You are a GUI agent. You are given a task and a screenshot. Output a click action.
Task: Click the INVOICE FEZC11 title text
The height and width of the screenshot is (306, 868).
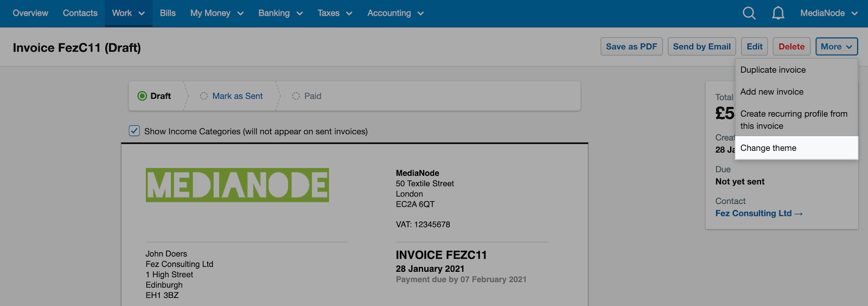pyautogui.click(x=441, y=255)
